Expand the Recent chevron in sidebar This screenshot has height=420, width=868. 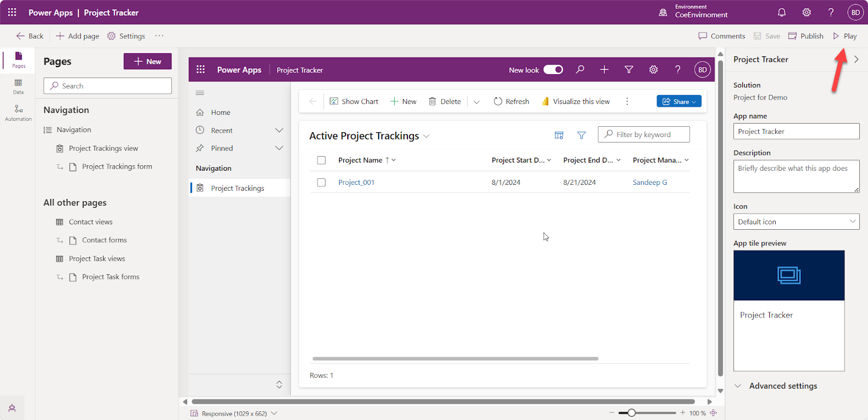[x=279, y=130]
